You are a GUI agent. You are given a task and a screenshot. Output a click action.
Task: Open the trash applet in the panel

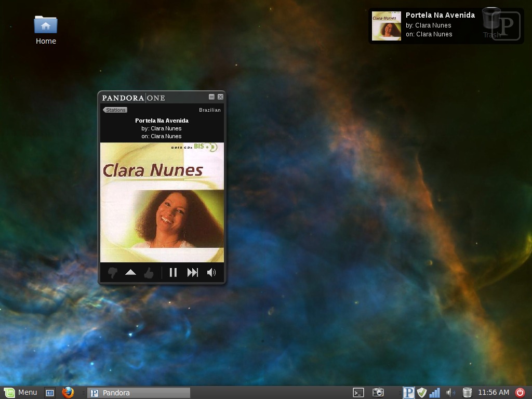pos(467,393)
